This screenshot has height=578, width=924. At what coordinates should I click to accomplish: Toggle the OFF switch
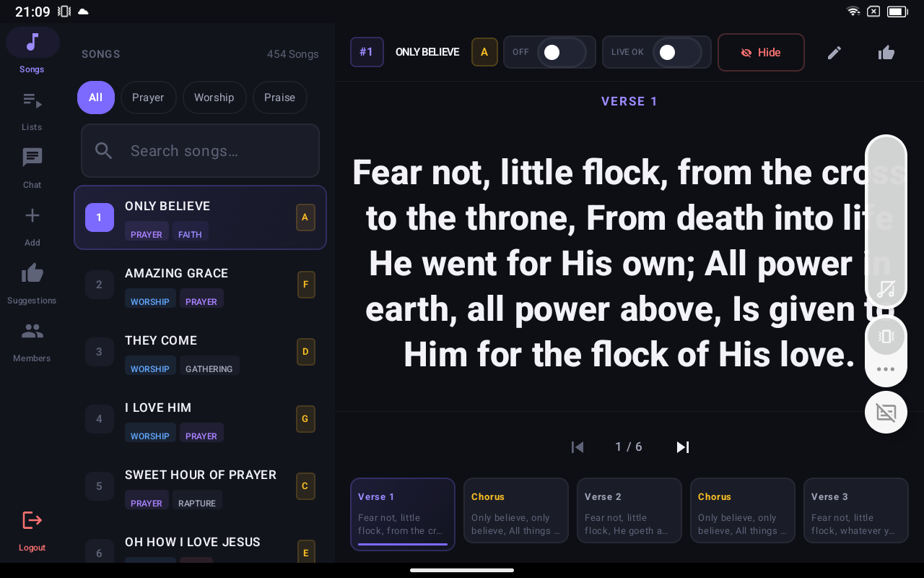pyautogui.click(x=562, y=52)
